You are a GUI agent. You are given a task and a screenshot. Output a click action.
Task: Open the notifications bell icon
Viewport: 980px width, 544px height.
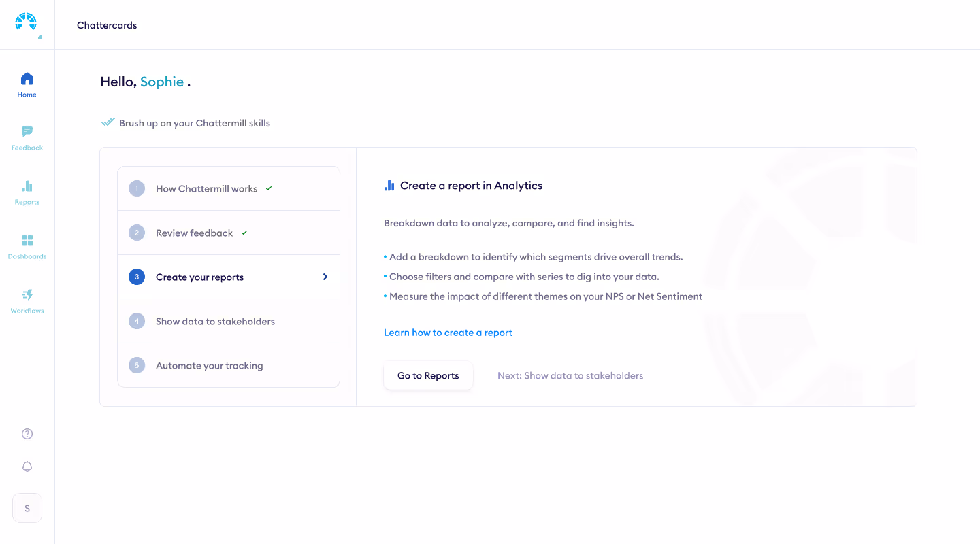click(27, 466)
